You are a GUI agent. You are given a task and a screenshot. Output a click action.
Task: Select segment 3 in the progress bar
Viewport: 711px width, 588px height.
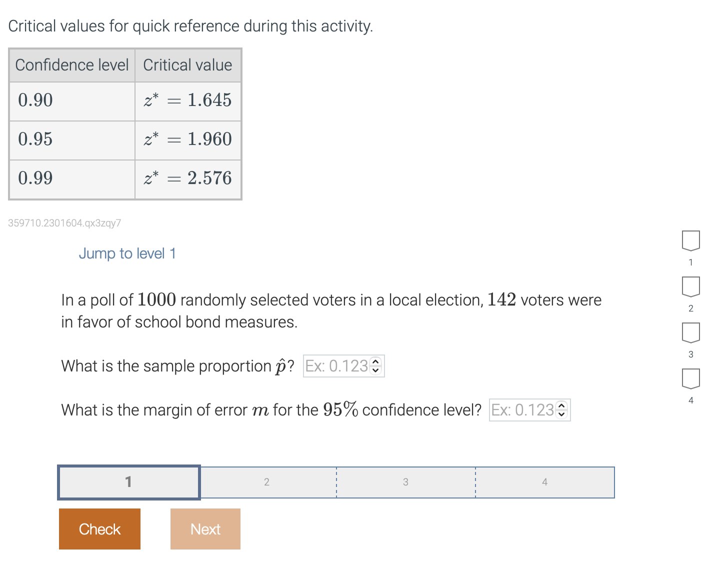pyautogui.click(x=405, y=482)
